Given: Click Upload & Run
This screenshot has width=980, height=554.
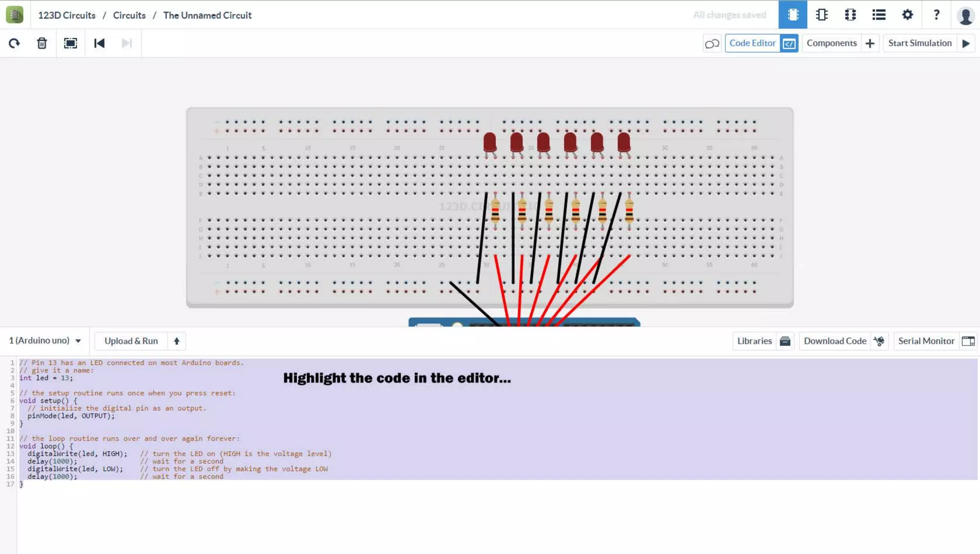Looking at the screenshot, I should pos(131,341).
